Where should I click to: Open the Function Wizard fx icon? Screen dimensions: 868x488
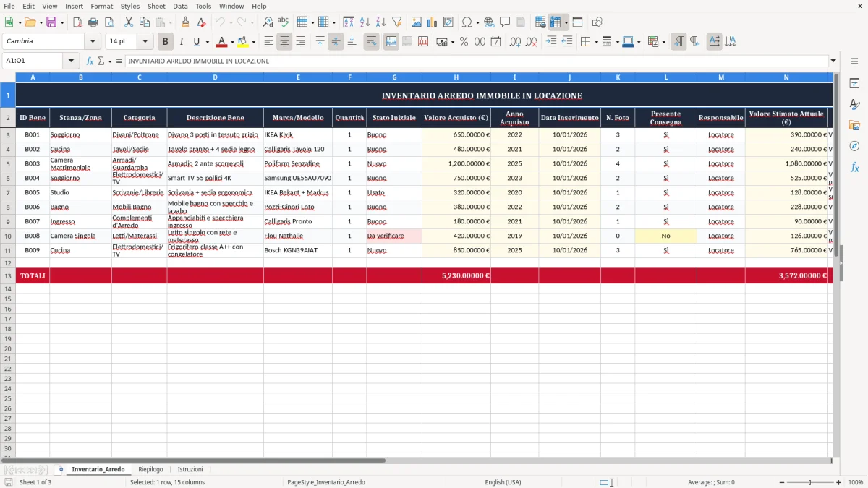point(90,61)
